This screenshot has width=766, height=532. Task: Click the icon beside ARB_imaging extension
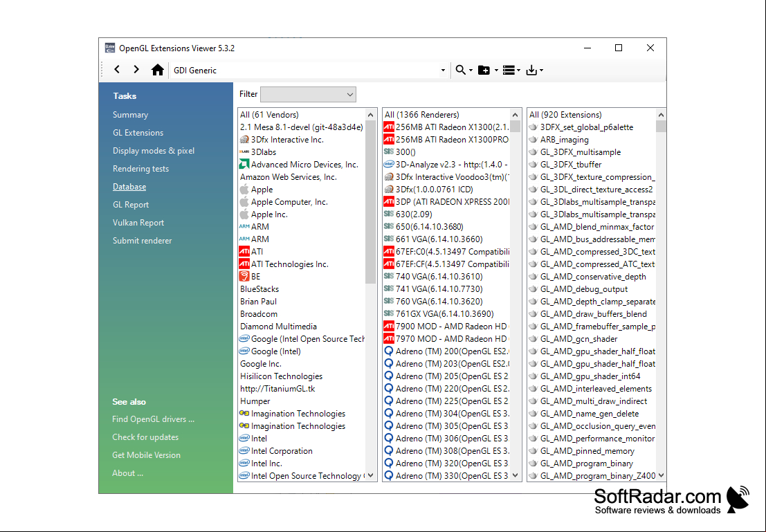[533, 140]
